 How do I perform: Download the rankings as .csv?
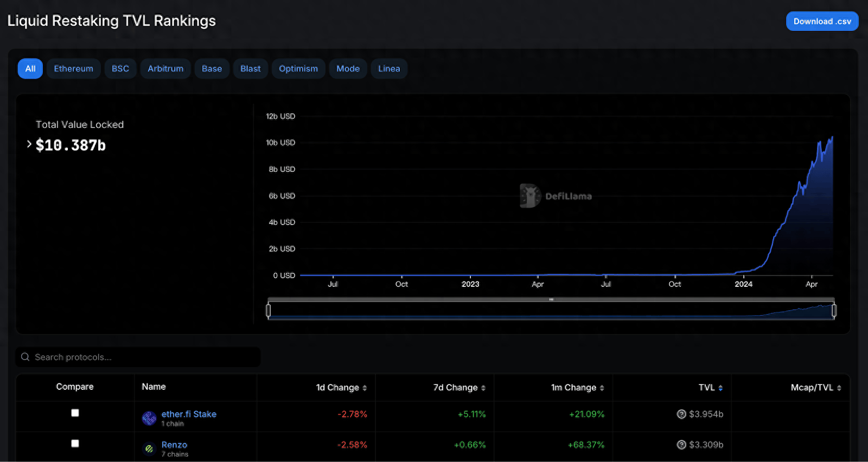(822, 21)
